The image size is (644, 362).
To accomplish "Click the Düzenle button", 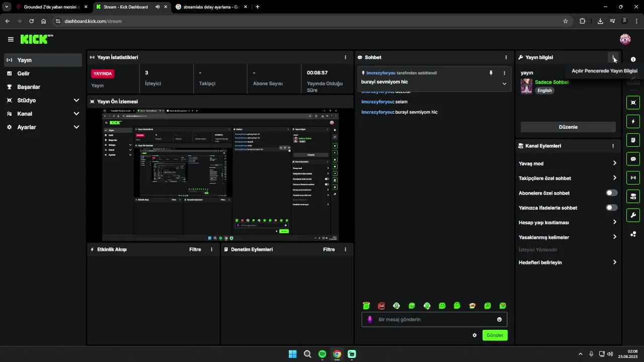I will coord(568,127).
